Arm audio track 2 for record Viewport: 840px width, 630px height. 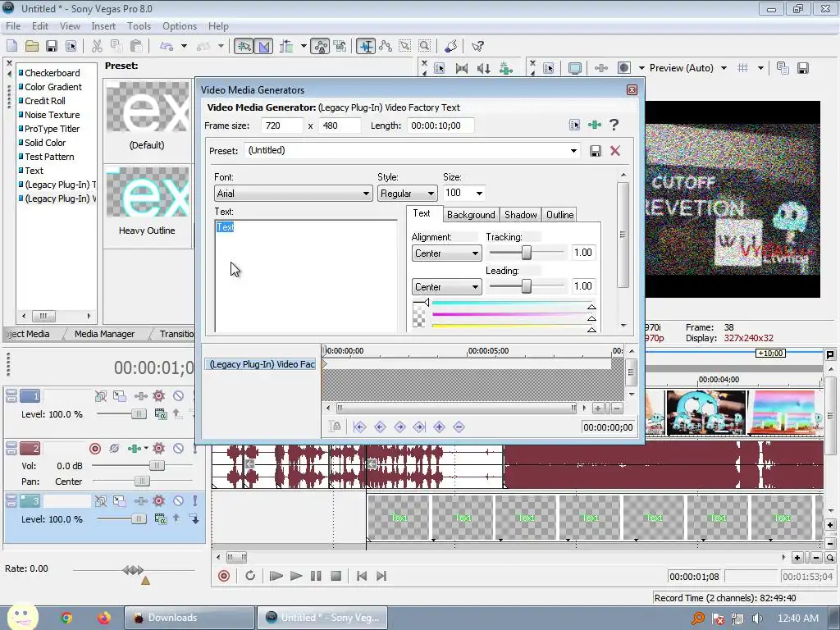point(95,449)
